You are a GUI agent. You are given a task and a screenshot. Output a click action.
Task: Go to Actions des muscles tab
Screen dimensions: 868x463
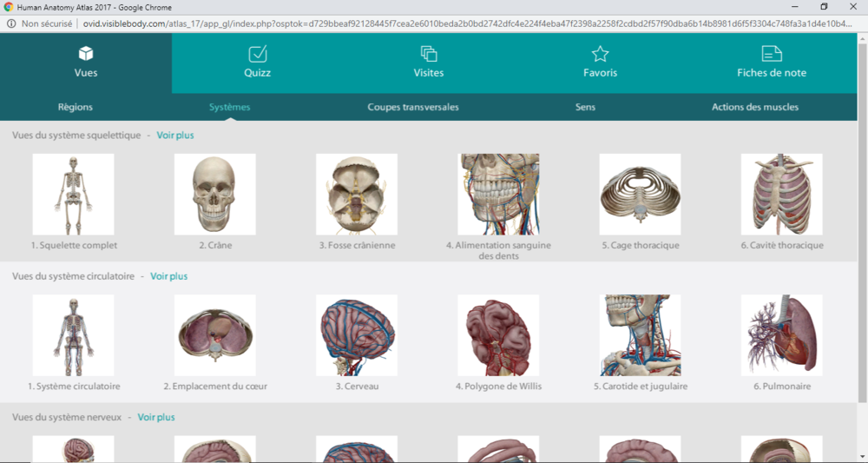pos(755,107)
